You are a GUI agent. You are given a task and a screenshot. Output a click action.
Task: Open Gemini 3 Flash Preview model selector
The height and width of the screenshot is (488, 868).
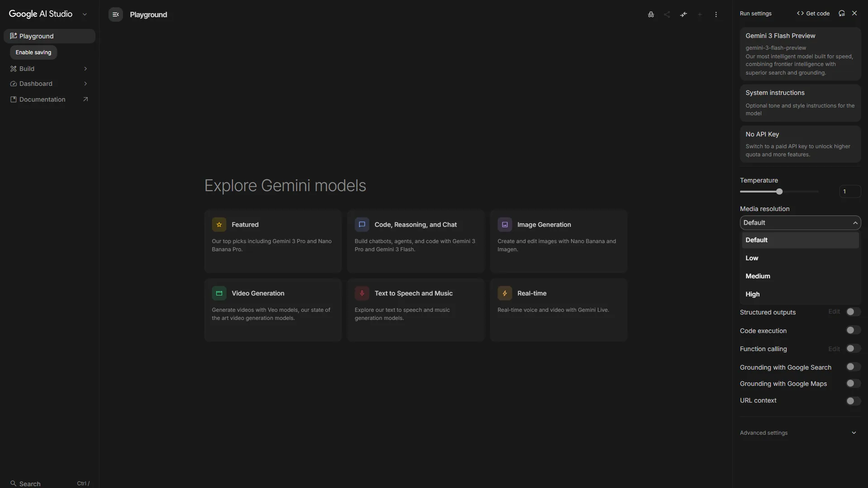(800, 54)
